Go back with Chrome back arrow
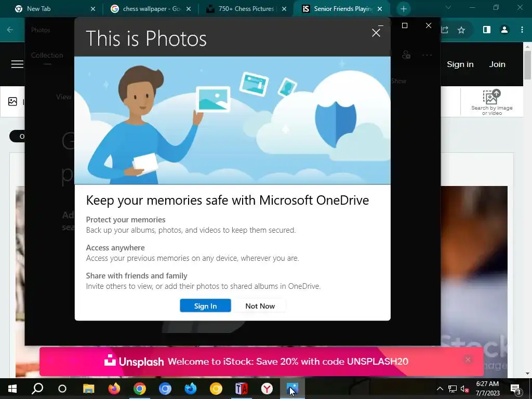This screenshot has width=532, height=399. pyautogui.click(x=10, y=30)
